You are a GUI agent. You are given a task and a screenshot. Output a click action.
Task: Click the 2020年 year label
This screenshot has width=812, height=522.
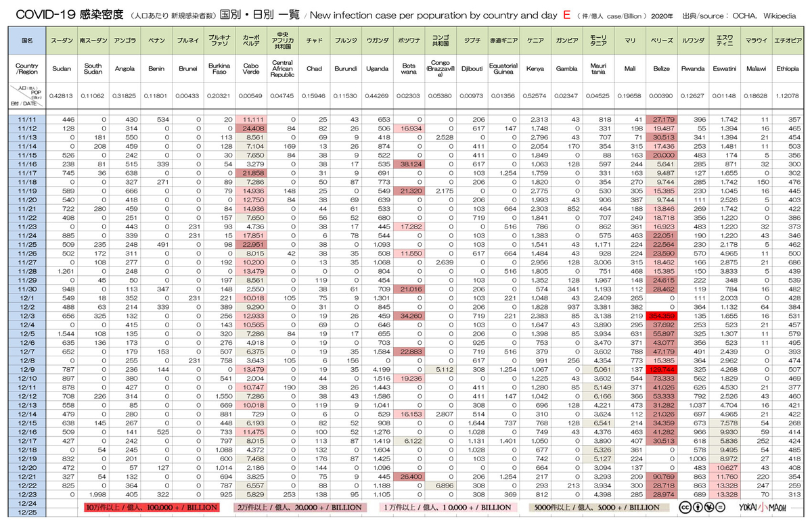[663, 15]
